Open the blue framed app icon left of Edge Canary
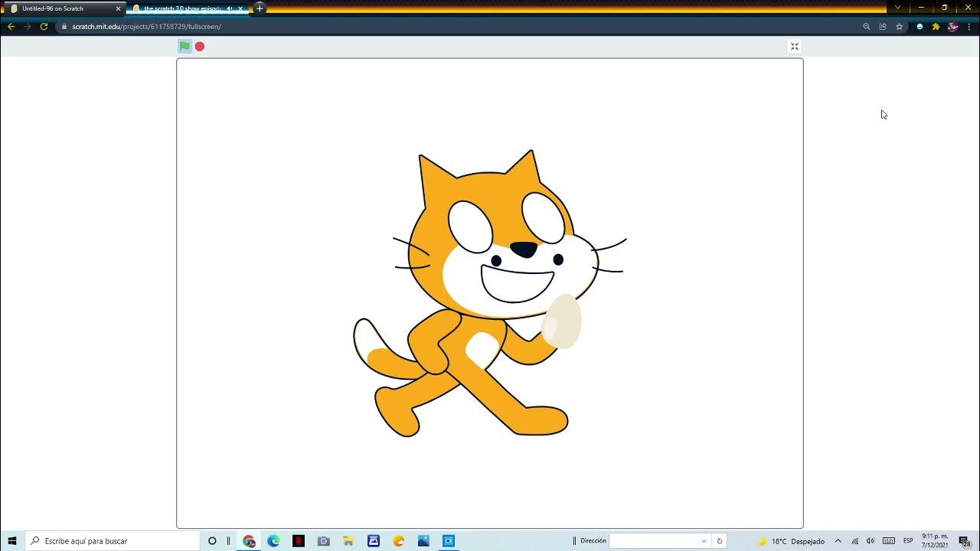This screenshot has width=980, height=551. click(374, 541)
